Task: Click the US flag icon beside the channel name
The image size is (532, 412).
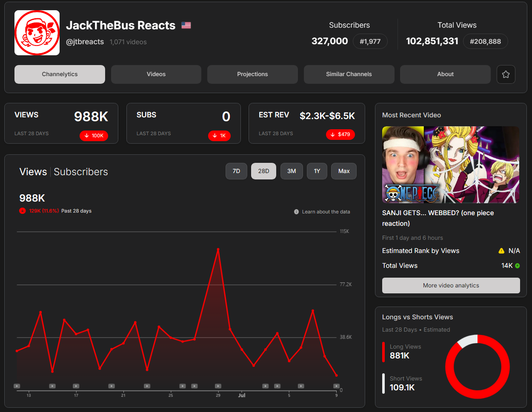Action: pos(186,26)
